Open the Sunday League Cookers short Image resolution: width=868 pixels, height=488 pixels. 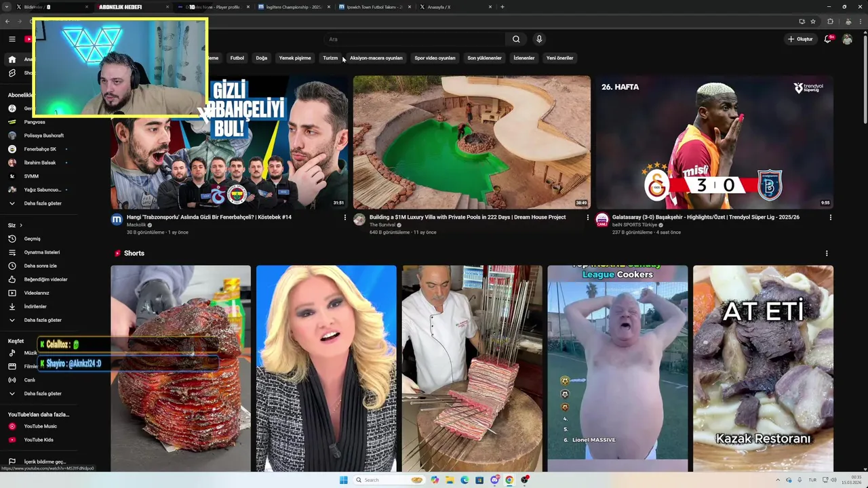[617, 369]
